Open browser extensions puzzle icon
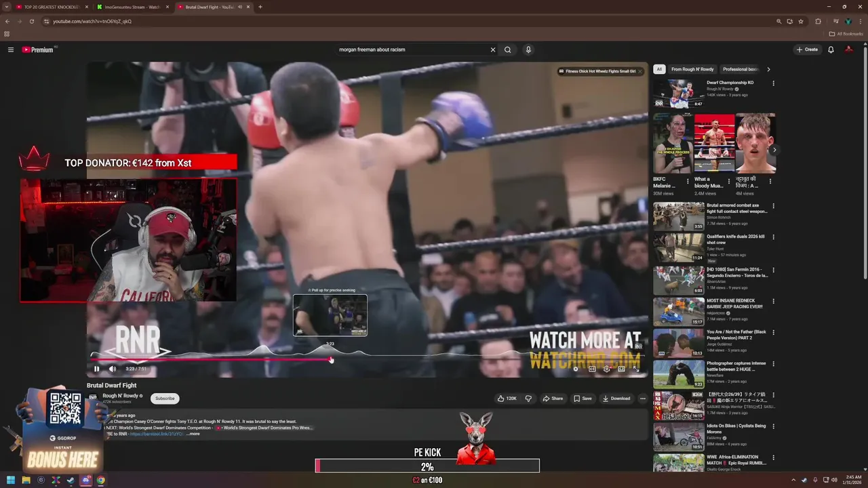 coord(818,21)
